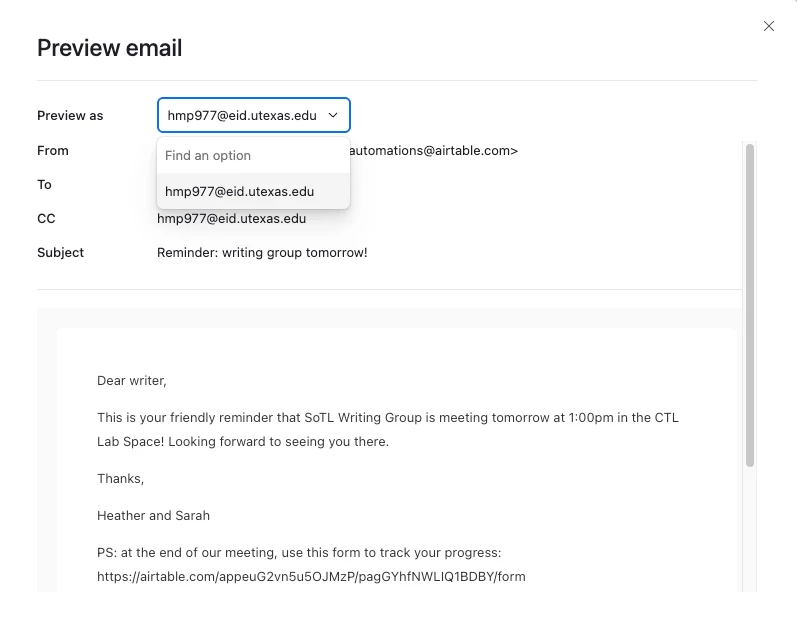The width and height of the screenshot is (797, 627).
Task: Click the CC field label
Action: point(46,219)
